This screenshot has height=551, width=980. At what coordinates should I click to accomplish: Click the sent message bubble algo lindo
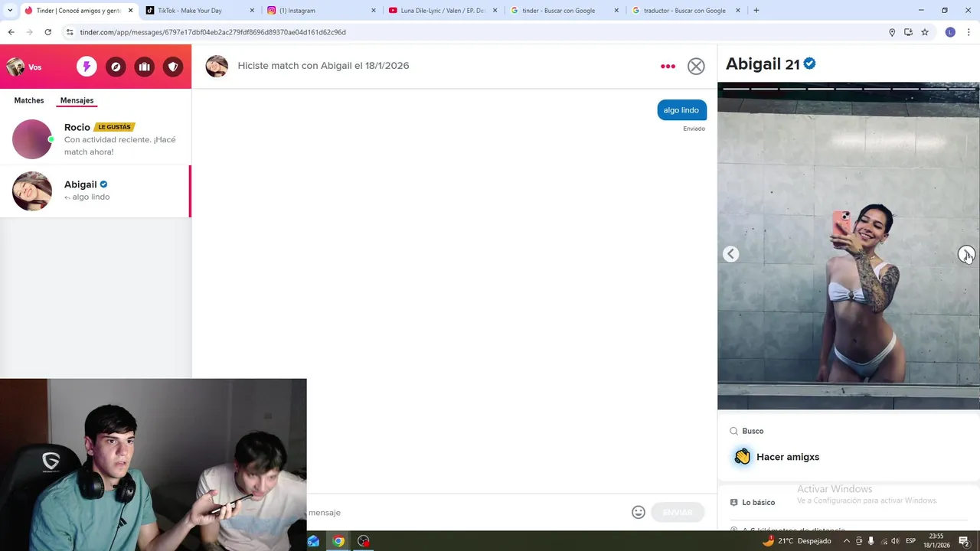pos(681,110)
